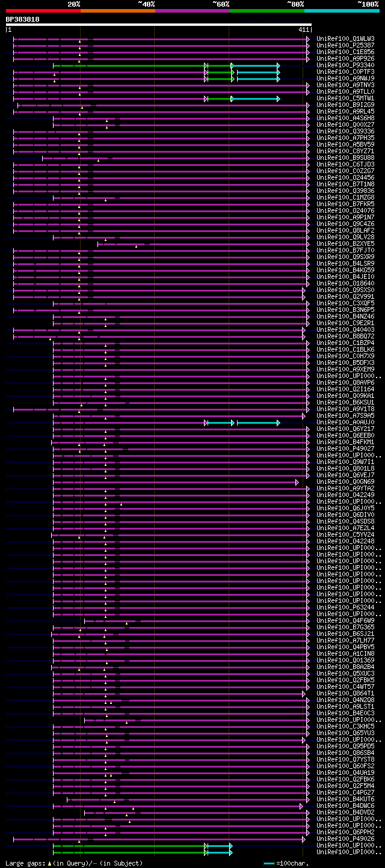
Task: Click the white query sequence ruler bar
Action: tap(158, 25)
